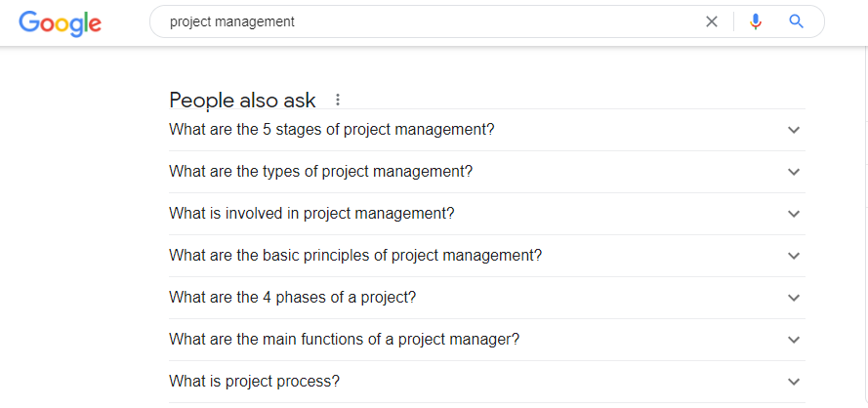This screenshot has width=868, height=408.
Task: Expand chevron for project process question
Action: [794, 382]
